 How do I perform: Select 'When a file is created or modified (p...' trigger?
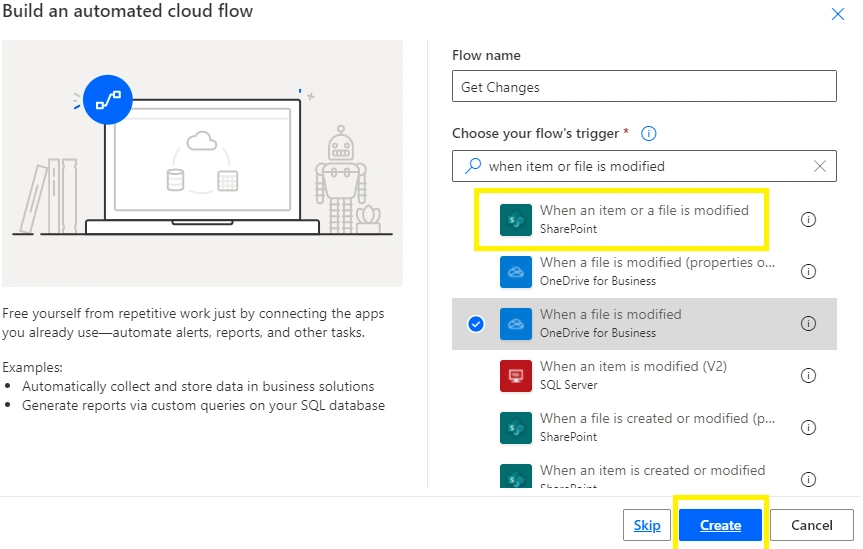click(644, 428)
